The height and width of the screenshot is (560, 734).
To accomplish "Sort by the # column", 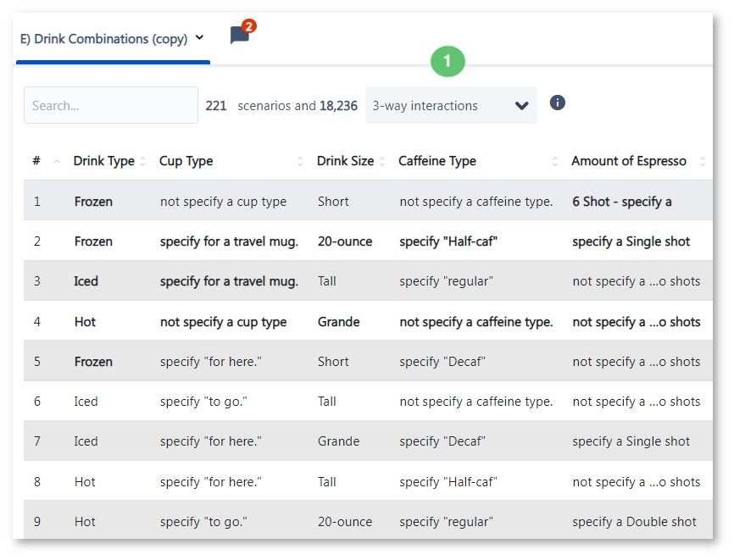I will coord(56,162).
